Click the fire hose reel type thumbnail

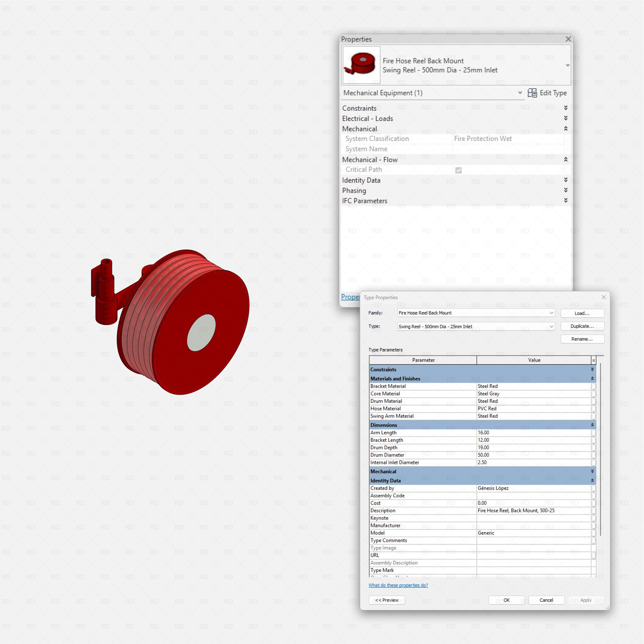(x=361, y=65)
